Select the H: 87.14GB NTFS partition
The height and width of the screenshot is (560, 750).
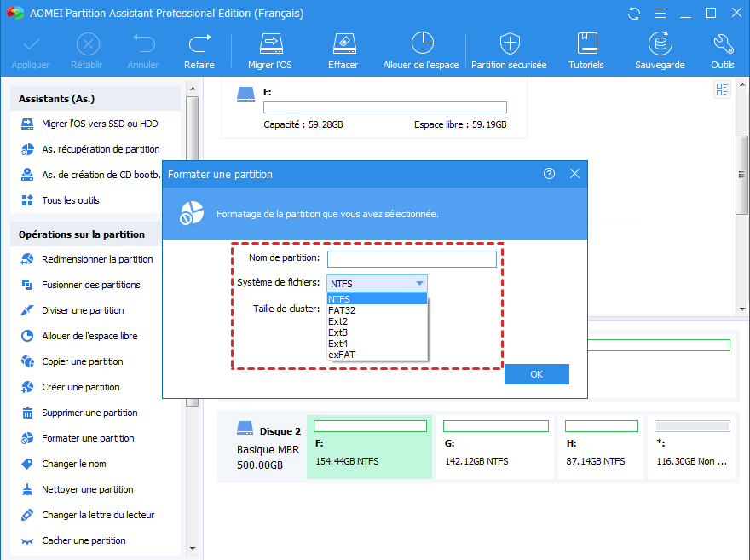[601, 447]
